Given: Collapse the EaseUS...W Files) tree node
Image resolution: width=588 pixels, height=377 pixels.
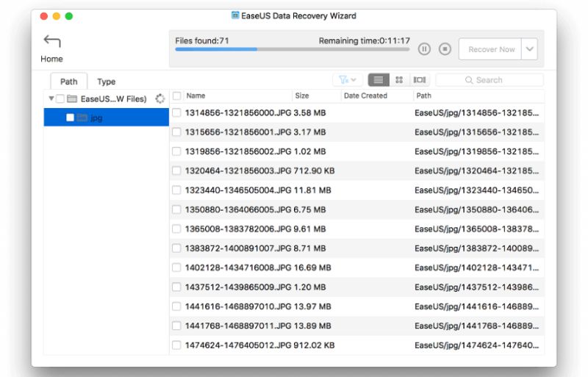Looking at the screenshot, I should [51, 98].
